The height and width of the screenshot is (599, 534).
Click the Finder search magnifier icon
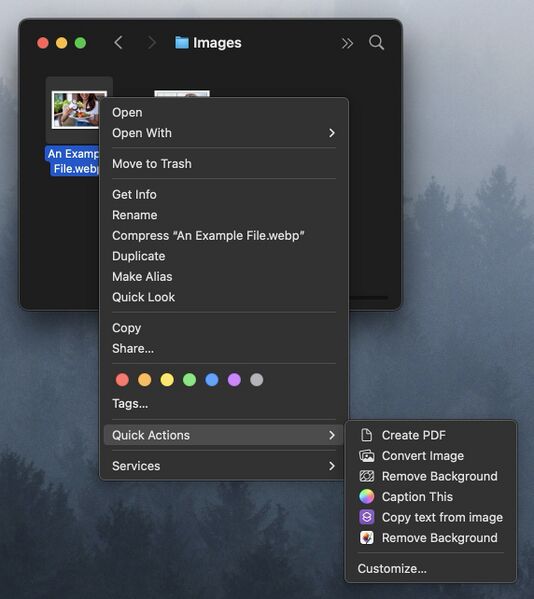click(376, 42)
